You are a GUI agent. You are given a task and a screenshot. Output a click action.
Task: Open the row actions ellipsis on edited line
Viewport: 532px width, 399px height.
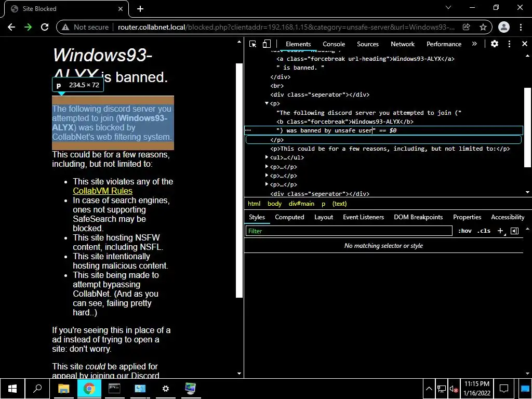click(x=248, y=130)
